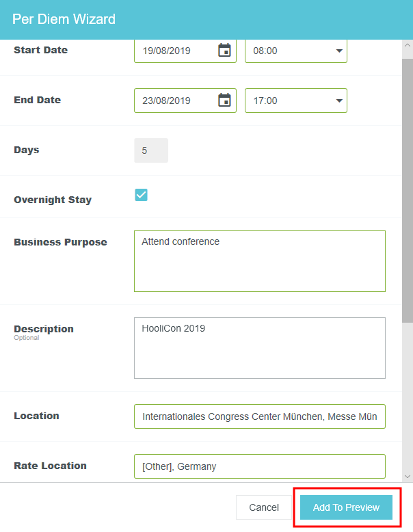Viewport: 413px width, 532px height.
Task: Click the End Date field showing 23/08/2019
Action: [175, 101]
